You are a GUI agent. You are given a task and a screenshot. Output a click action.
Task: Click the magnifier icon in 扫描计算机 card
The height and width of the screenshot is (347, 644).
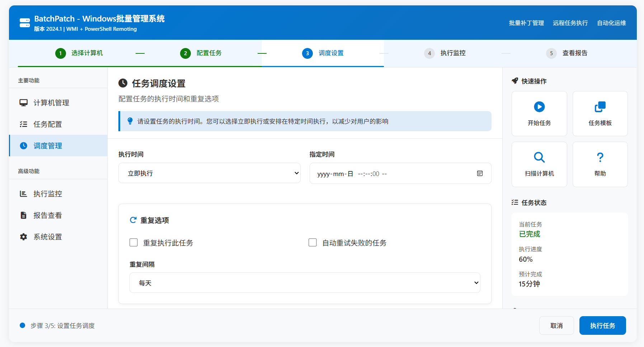click(x=539, y=157)
